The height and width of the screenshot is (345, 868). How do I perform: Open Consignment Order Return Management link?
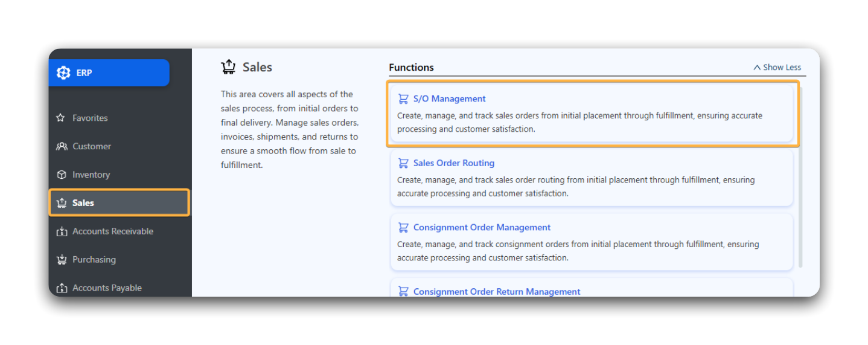coord(496,291)
